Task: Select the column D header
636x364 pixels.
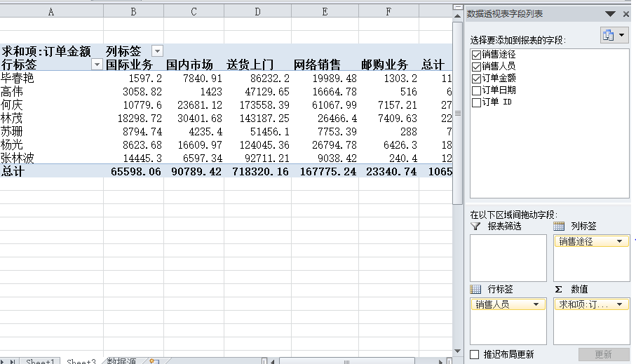Action: click(257, 12)
